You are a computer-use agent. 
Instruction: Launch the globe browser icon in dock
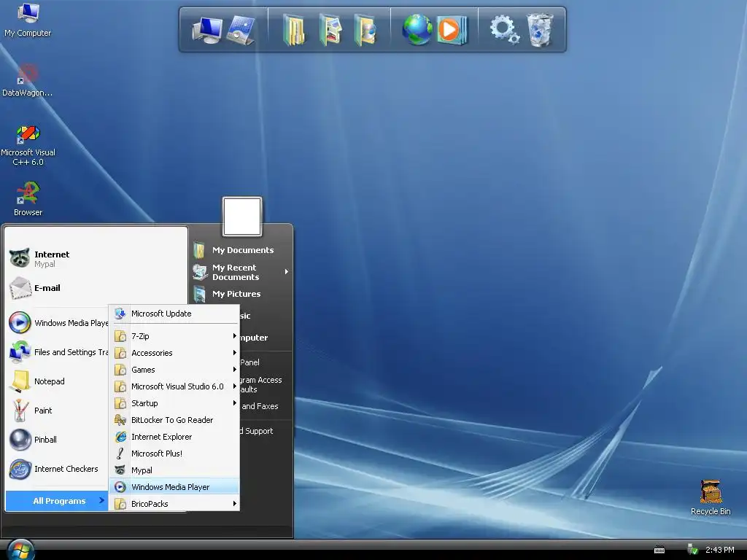417,29
